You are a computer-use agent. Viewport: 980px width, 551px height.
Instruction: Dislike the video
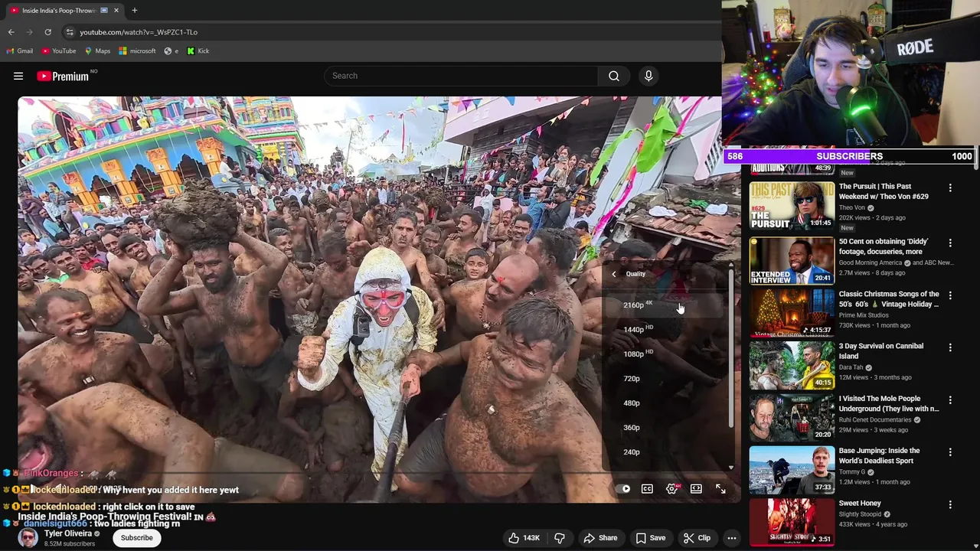pos(560,538)
